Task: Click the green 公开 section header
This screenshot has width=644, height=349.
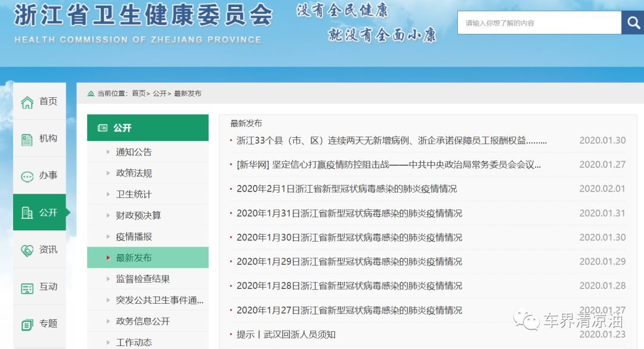Action: pyautogui.click(x=148, y=128)
